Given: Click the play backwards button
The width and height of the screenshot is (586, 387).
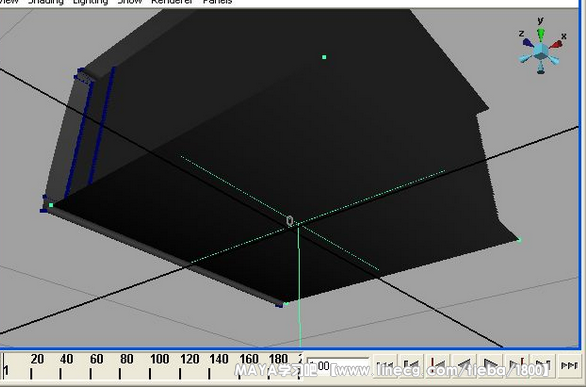Looking at the screenshot, I should (x=464, y=365).
